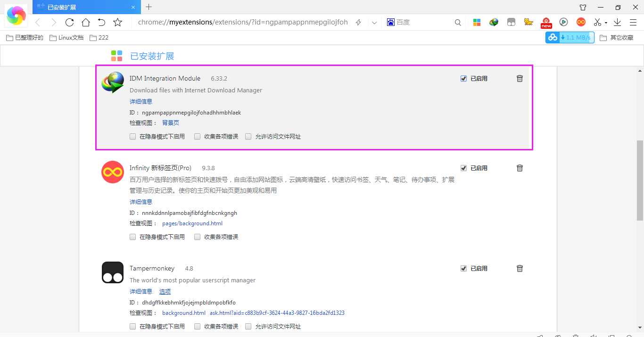
Task: Click the magnifier search button
Action: pos(458,22)
